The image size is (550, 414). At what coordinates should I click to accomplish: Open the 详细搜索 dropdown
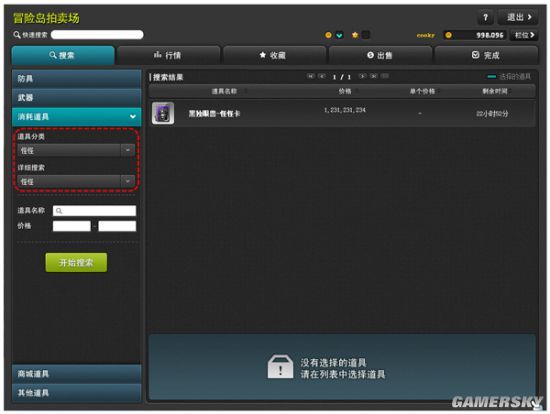[76, 181]
